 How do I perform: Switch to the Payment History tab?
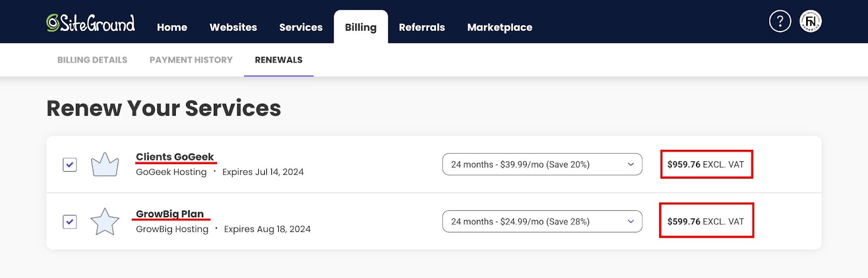[x=191, y=60]
